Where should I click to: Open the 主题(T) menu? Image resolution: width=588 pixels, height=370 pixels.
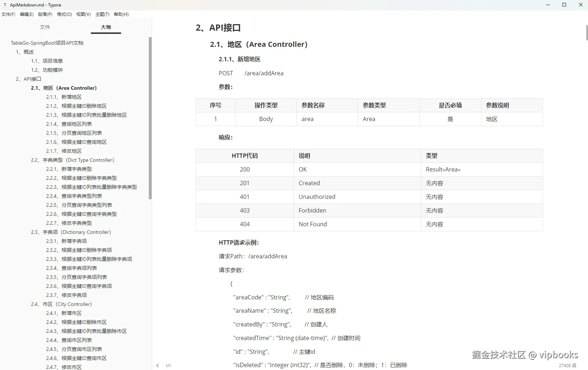102,14
